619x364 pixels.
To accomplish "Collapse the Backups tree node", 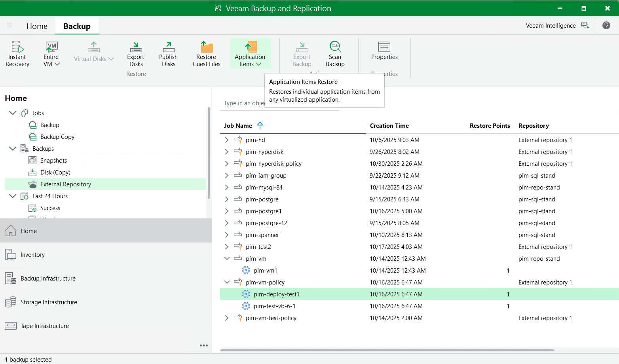I will 13,148.
